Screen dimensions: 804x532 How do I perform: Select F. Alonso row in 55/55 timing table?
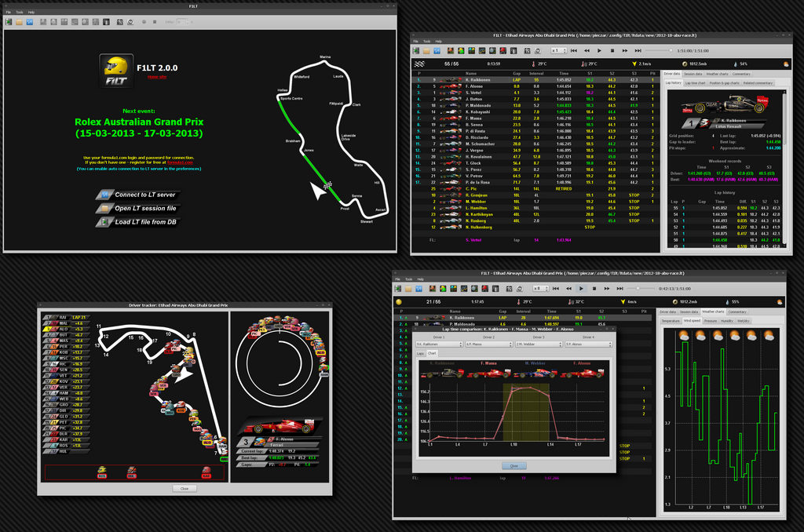(535, 86)
